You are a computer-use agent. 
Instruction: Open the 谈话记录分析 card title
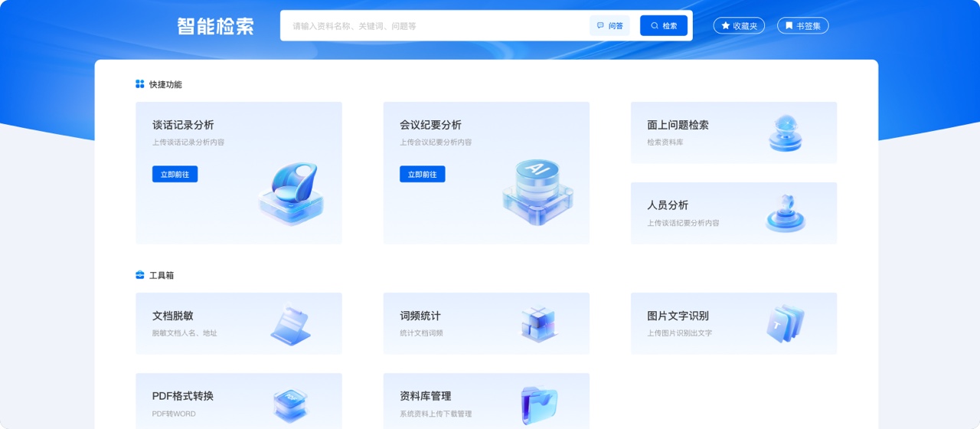tap(183, 125)
